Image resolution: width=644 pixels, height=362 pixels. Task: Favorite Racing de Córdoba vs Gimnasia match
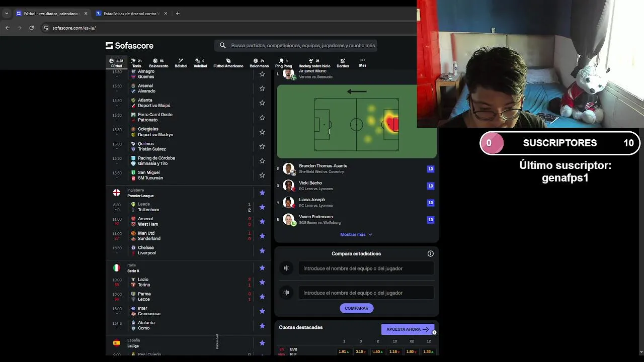coord(262,161)
